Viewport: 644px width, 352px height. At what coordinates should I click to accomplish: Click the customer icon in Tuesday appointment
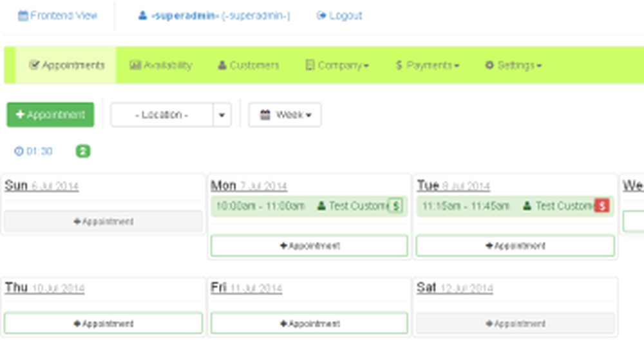[527, 205]
